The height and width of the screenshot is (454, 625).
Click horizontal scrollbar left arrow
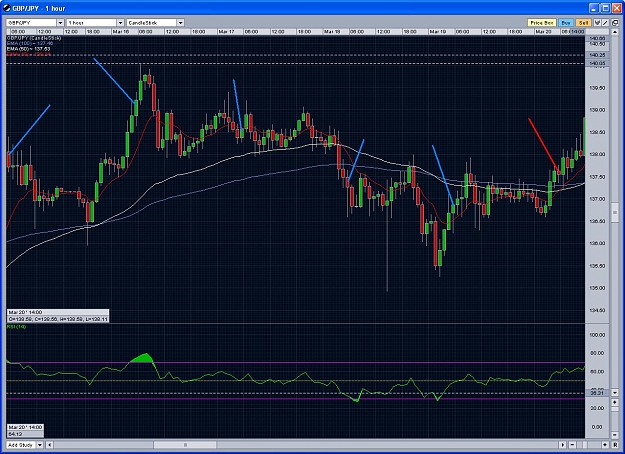[50, 445]
